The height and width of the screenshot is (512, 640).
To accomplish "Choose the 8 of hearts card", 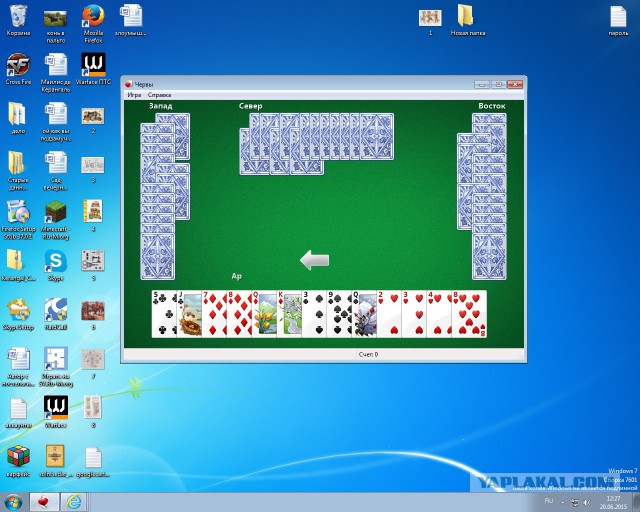I will 469,314.
